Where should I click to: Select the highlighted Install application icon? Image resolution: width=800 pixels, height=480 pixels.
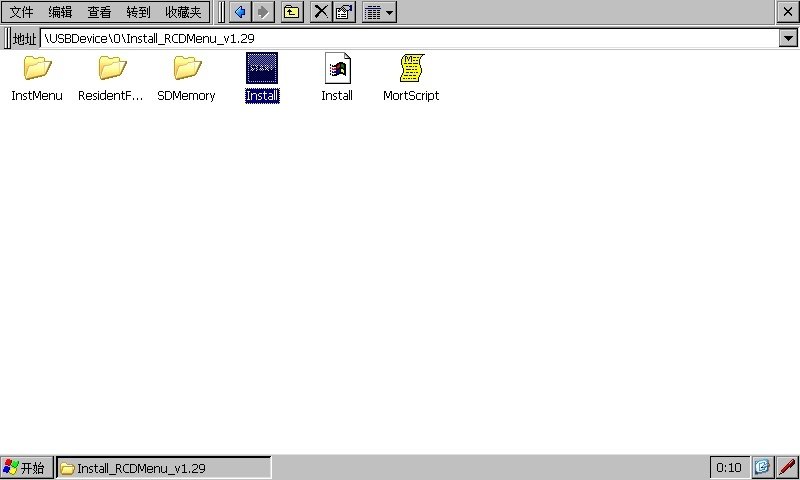[x=262, y=69]
